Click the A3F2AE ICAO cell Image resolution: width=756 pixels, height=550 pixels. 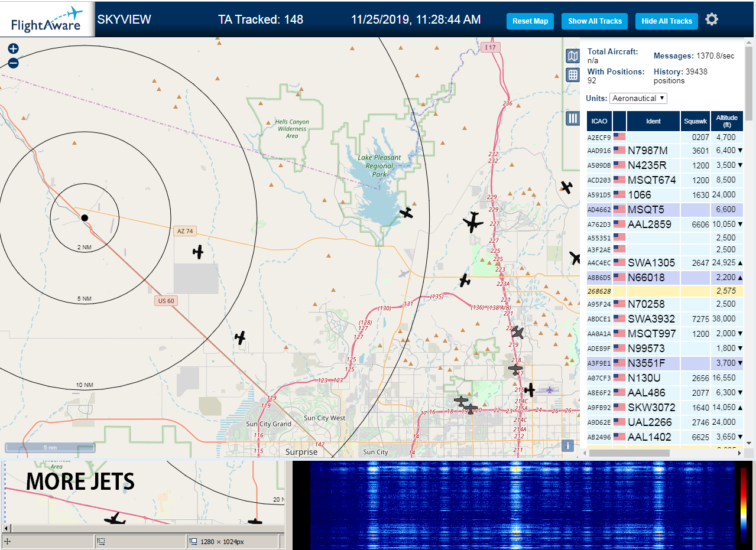coord(599,250)
